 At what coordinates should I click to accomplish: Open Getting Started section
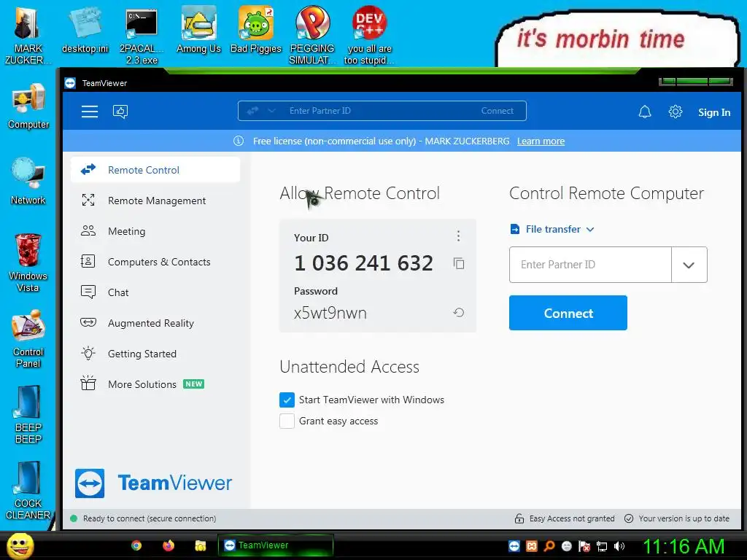155,354
